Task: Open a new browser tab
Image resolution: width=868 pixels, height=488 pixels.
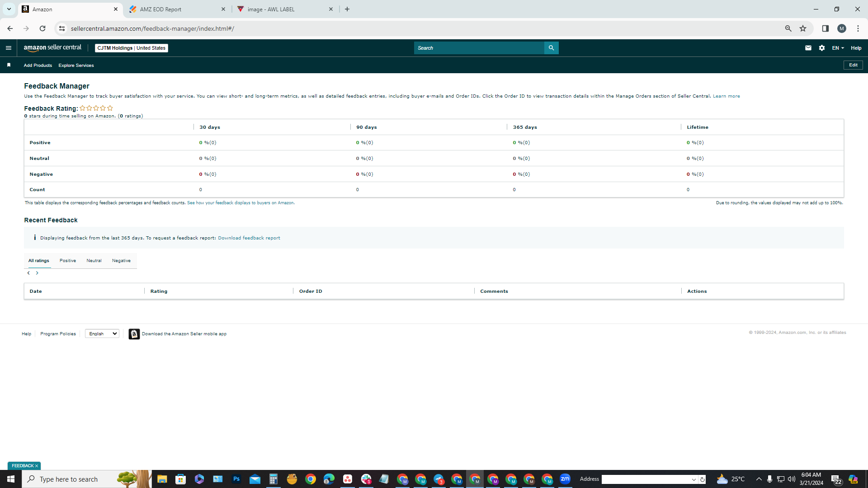Action: pos(347,9)
